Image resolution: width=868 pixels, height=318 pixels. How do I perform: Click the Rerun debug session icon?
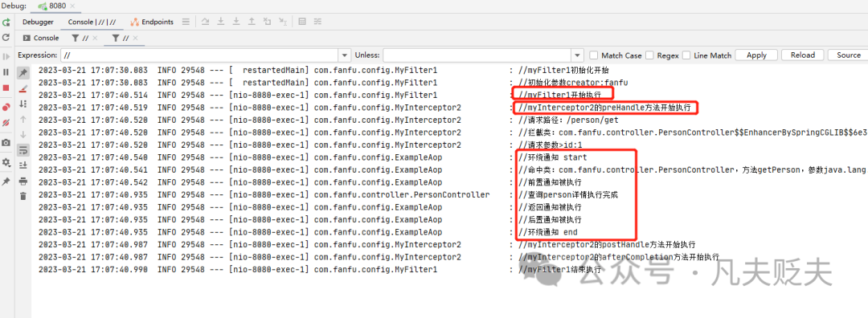6,22
